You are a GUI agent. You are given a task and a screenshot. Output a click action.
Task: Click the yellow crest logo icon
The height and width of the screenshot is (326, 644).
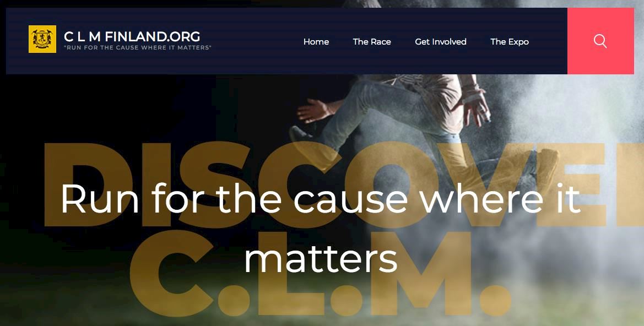point(42,39)
